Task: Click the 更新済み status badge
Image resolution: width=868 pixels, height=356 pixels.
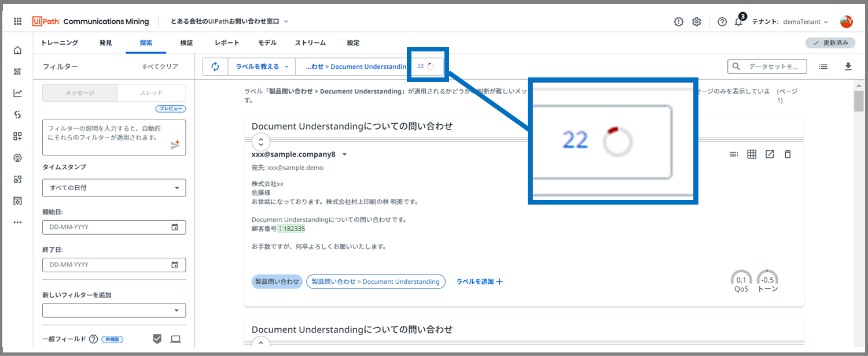Action: click(x=830, y=43)
